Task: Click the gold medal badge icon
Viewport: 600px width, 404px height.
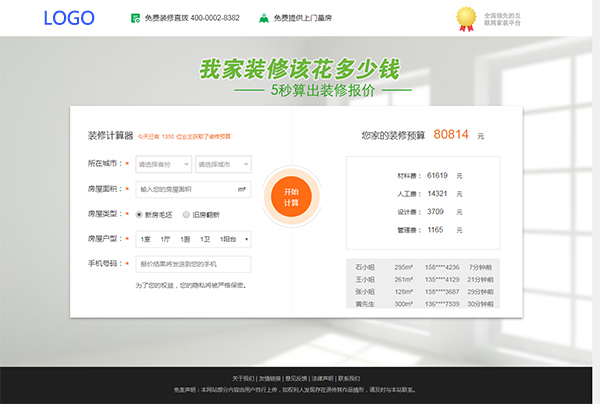Action: (464, 17)
